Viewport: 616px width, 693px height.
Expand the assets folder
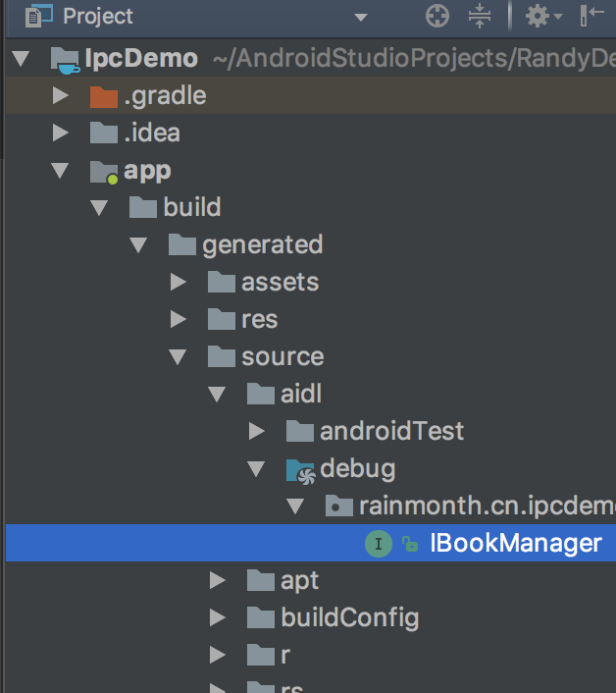(x=178, y=283)
